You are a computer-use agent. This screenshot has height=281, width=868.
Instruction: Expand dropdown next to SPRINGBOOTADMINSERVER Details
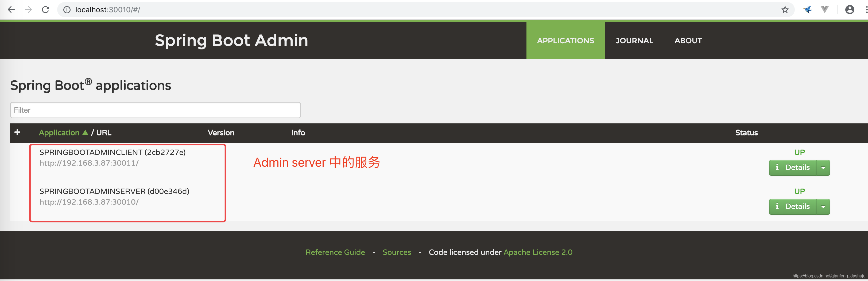[823, 207]
